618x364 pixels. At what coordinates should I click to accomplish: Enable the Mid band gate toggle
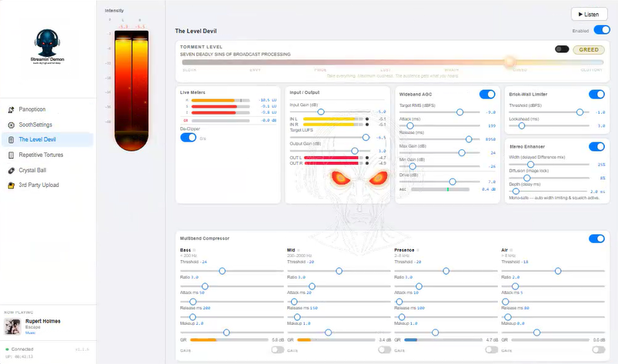pyautogui.click(x=384, y=350)
